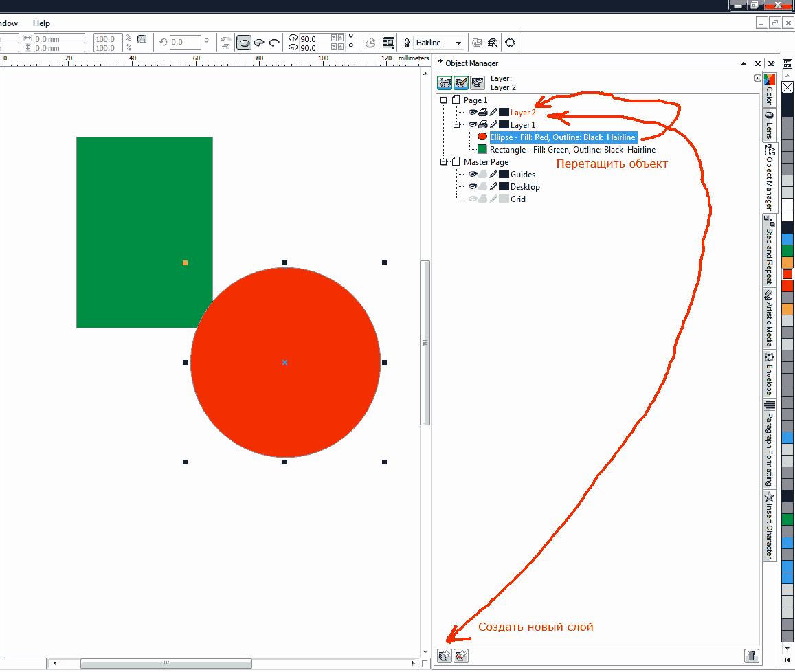Collapse the Object Manager docker with the arrow

(743, 63)
